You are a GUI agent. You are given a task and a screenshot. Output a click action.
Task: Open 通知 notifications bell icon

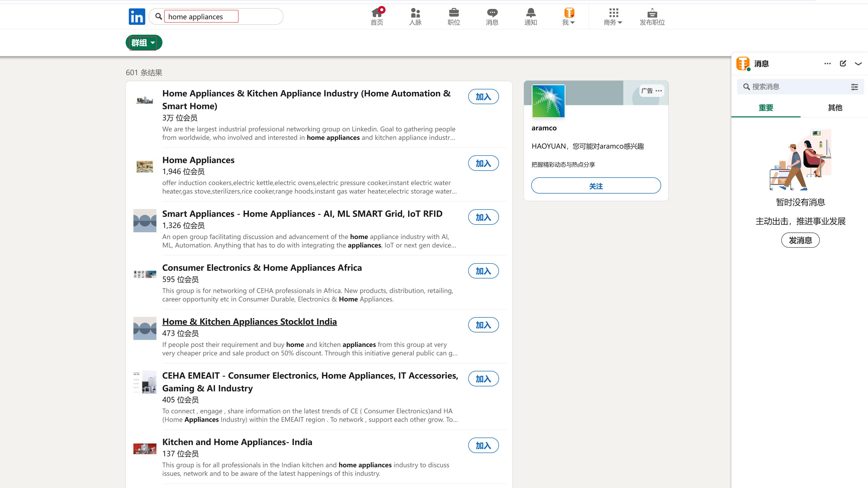[x=531, y=16]
